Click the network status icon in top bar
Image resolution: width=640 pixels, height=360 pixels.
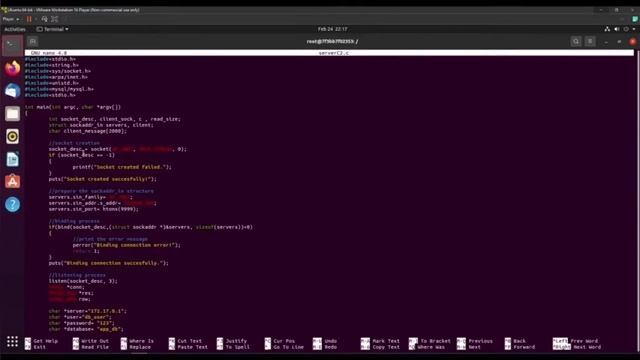[607, 29]
